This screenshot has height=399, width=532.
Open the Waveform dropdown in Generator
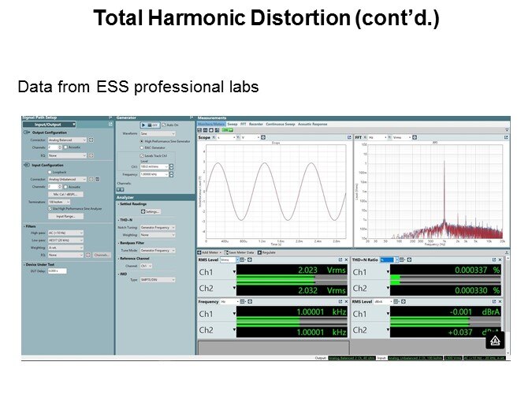pos(158,133)
